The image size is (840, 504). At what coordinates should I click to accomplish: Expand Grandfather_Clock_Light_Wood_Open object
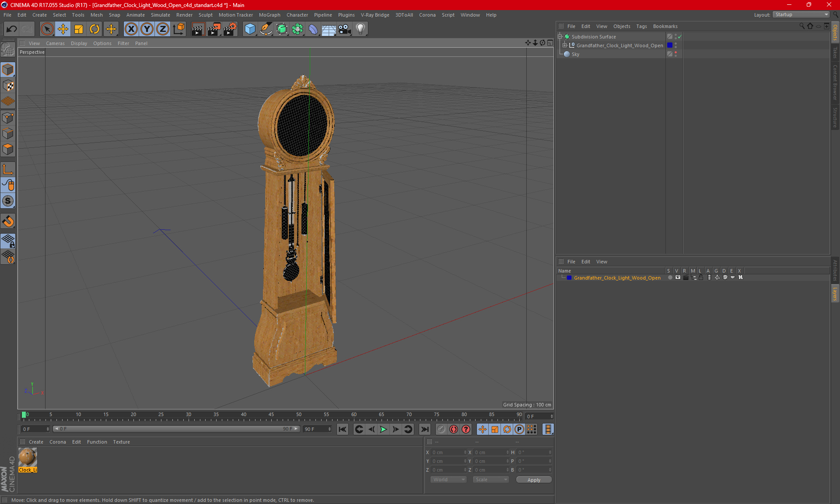pos(565,45)
